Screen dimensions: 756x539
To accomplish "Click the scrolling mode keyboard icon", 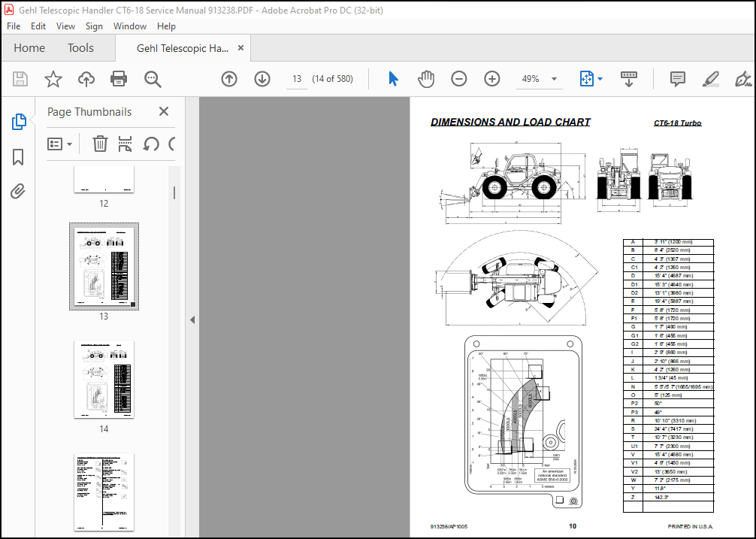I will click(629, 79).
